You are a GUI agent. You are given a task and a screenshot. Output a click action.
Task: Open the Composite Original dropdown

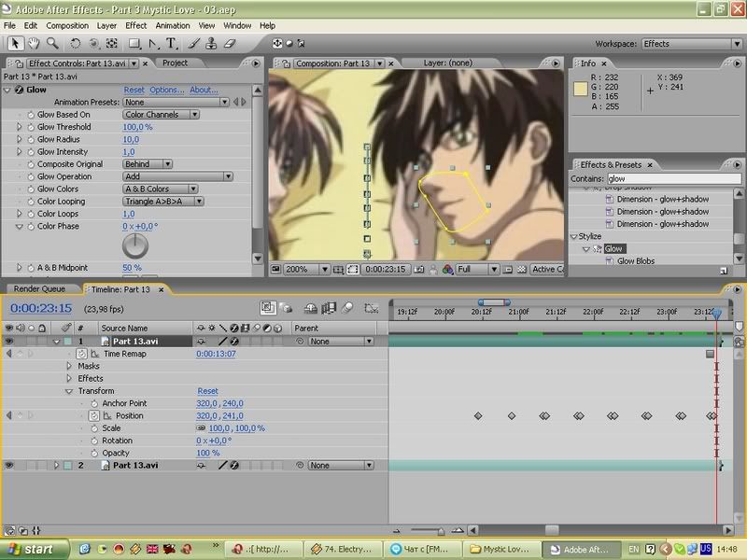pos(148,164)
